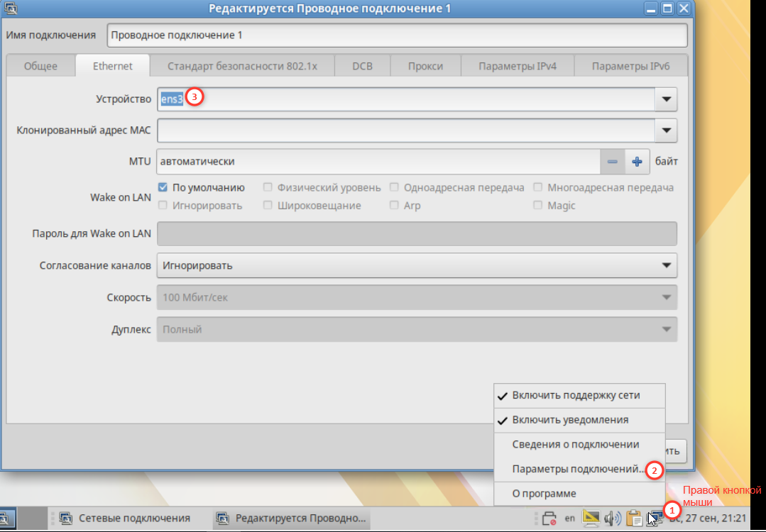Image resolution: width=766 pixels, height=532 pixels.
Task: Select Параметры подключений in the context menu
Action: (x=579, y=470)
